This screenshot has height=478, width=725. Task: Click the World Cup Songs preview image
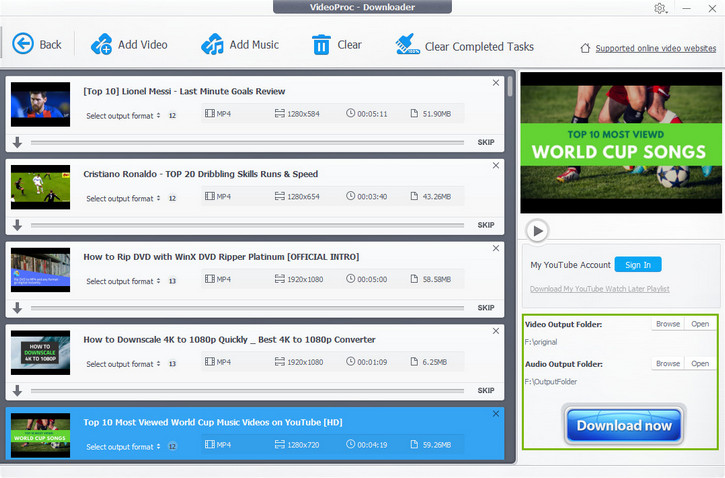coord(621,142)
